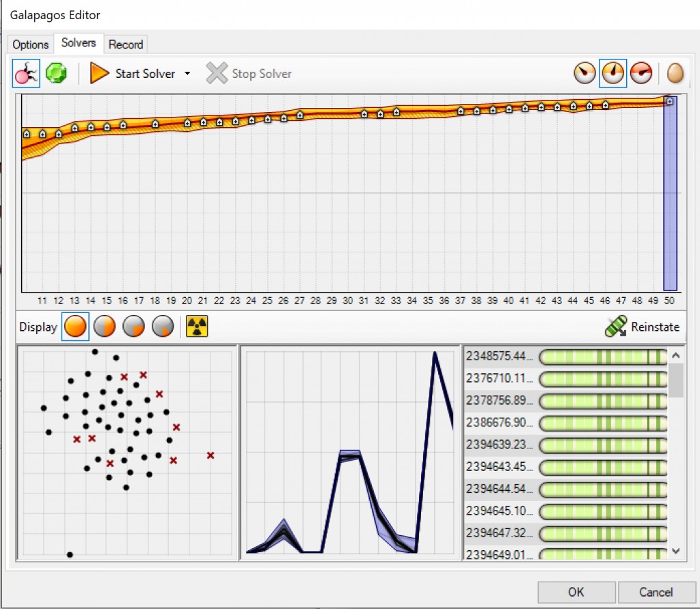
Task: Click the Stop Solver button
Action: 249,73
